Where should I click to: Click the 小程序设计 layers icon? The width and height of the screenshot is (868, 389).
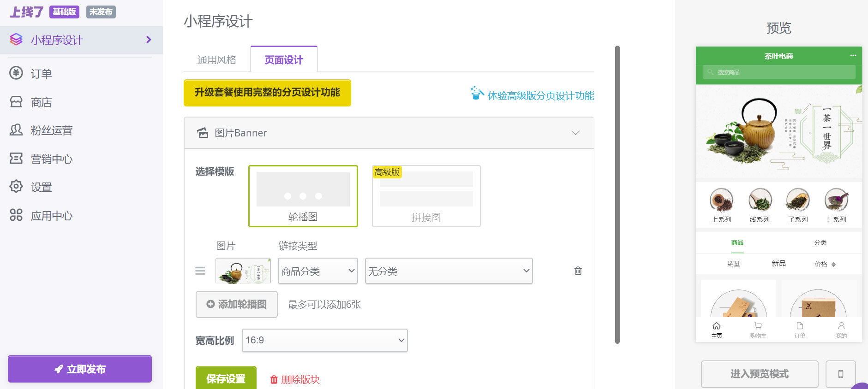[x=16, y=40]
